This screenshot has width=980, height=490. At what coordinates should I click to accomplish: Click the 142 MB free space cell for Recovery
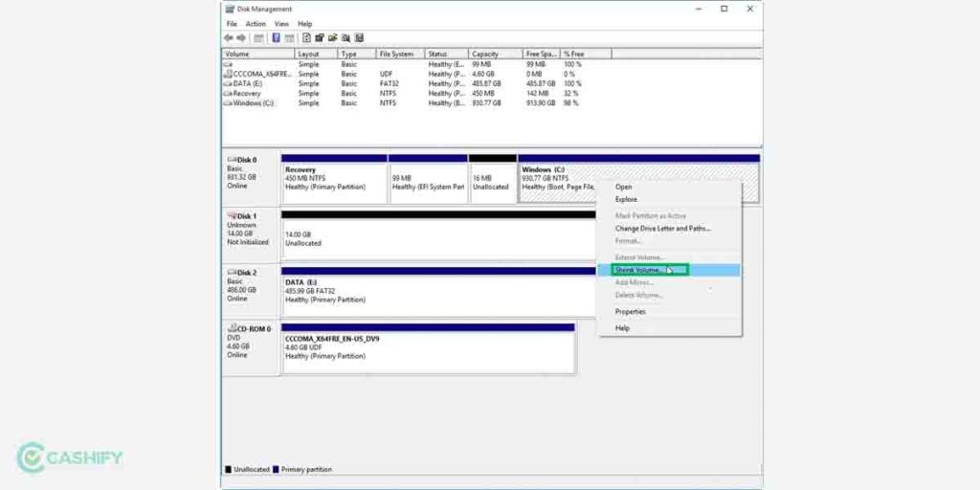coord(538,94)
